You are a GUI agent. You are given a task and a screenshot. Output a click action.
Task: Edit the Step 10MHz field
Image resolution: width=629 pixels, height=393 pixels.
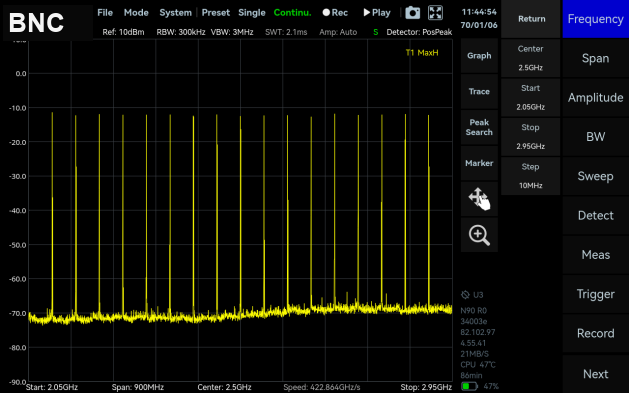point(531,176)
